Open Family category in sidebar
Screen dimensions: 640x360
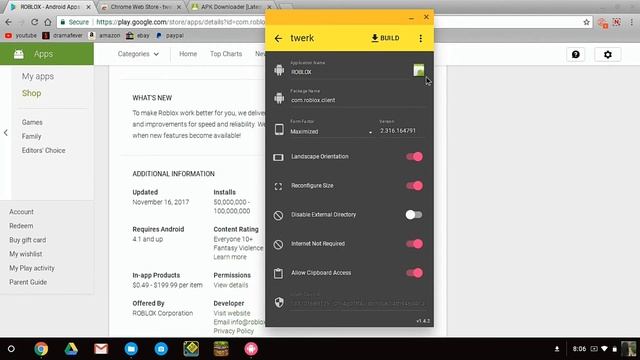pos(31,136)
